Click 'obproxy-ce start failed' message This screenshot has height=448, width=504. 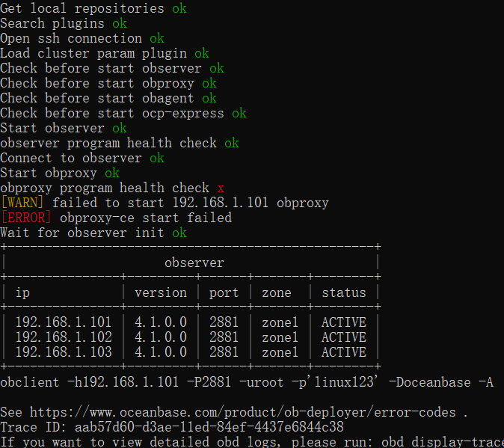coord(146,218)
